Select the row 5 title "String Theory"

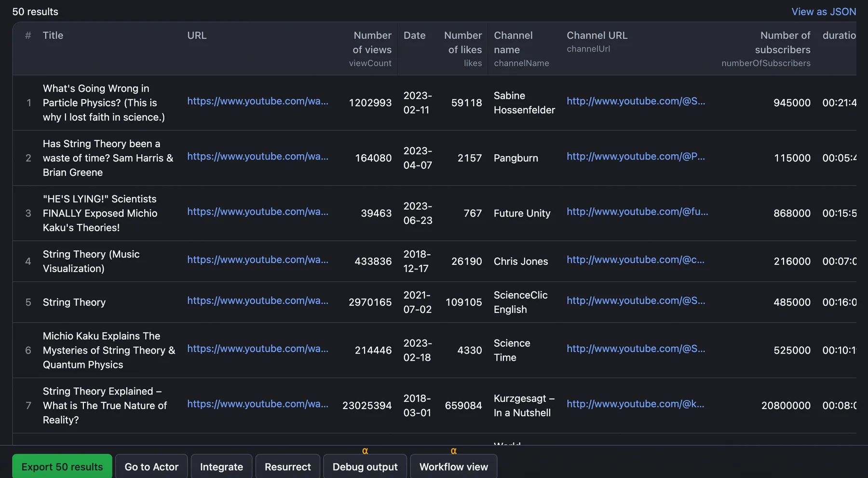(x=74, y=302)
